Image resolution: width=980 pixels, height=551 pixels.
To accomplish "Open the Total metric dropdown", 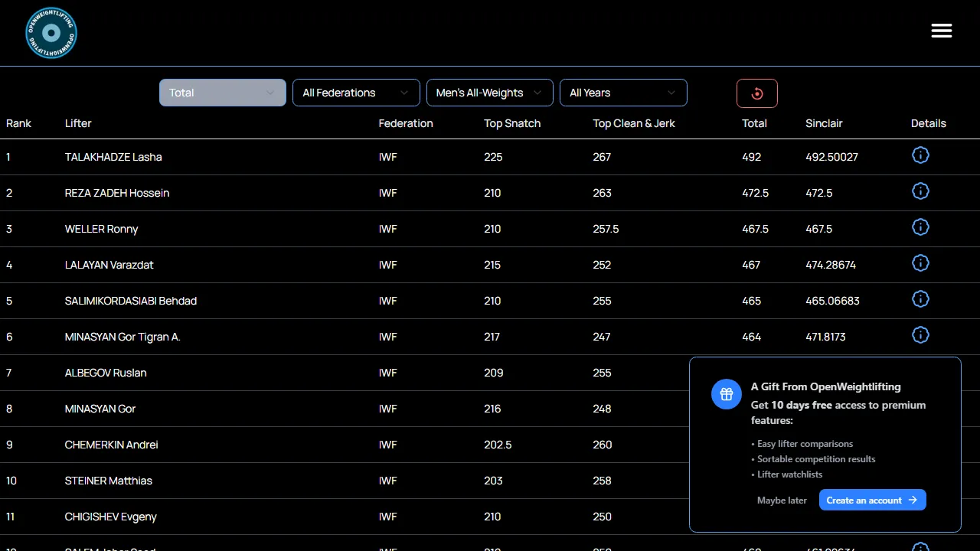I will pos(222,93).
